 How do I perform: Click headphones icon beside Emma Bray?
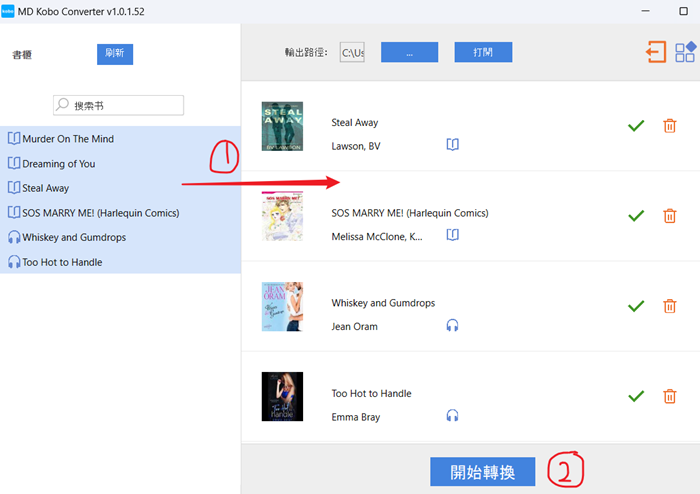[x=452, y=415]
